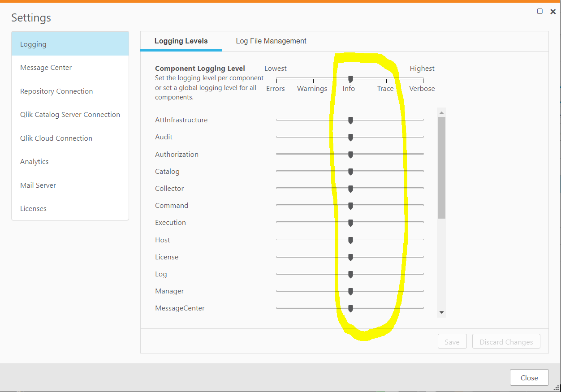Click the Errors level label

coord(276,89)
